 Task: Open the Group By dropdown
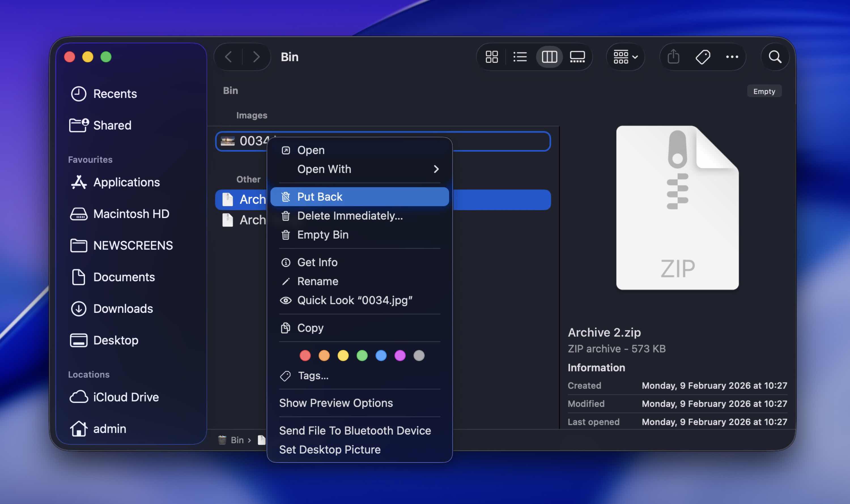(x=625, y=57)
